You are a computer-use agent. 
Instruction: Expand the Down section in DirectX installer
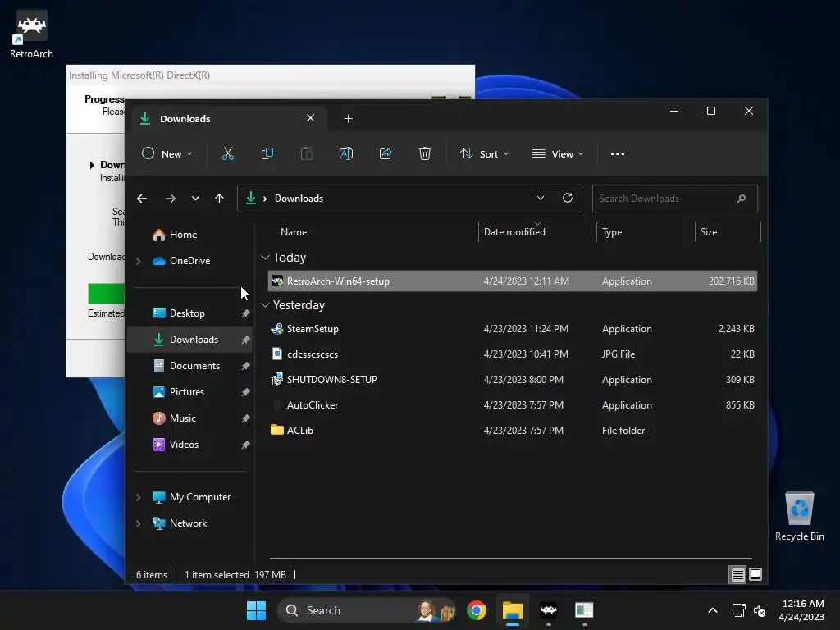pos(92,165)
